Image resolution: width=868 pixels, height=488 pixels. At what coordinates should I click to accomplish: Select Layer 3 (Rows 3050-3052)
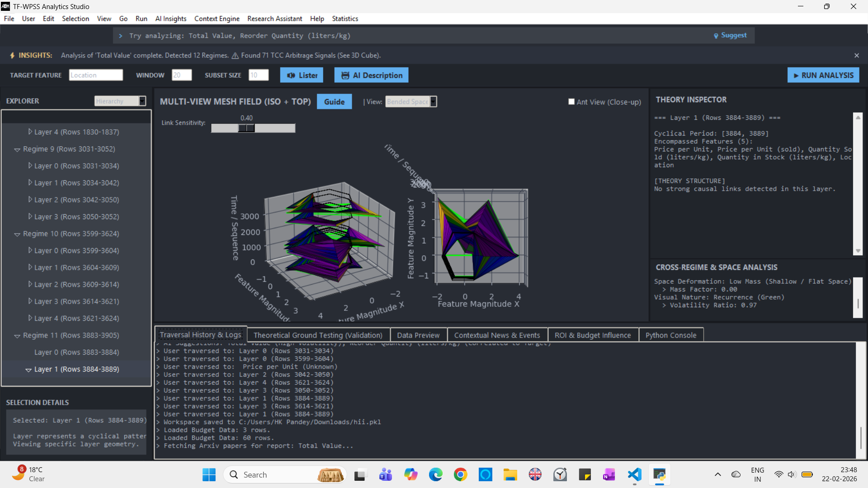pos(76,217)
